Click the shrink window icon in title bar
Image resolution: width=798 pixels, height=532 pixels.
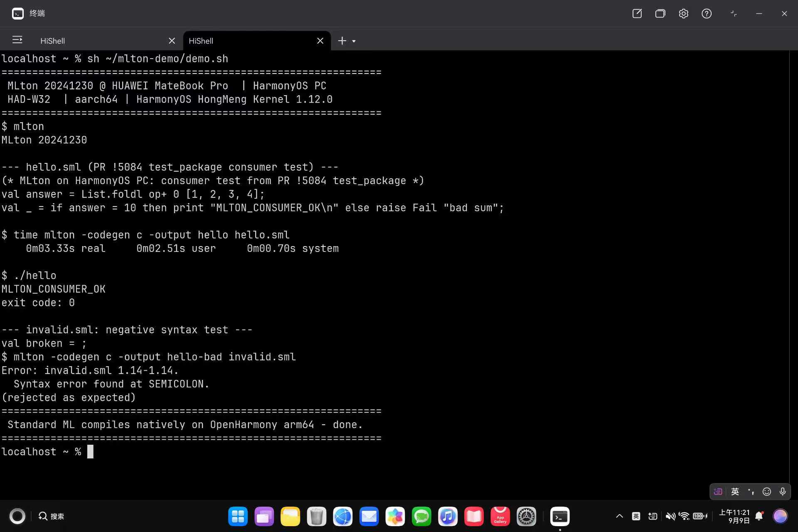point(734,14)
